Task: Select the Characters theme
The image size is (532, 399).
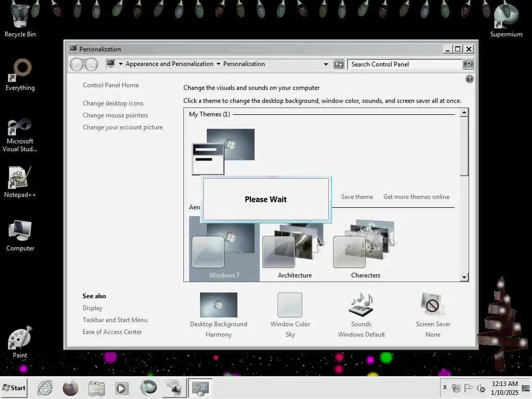Action: [x=365, y=249]
